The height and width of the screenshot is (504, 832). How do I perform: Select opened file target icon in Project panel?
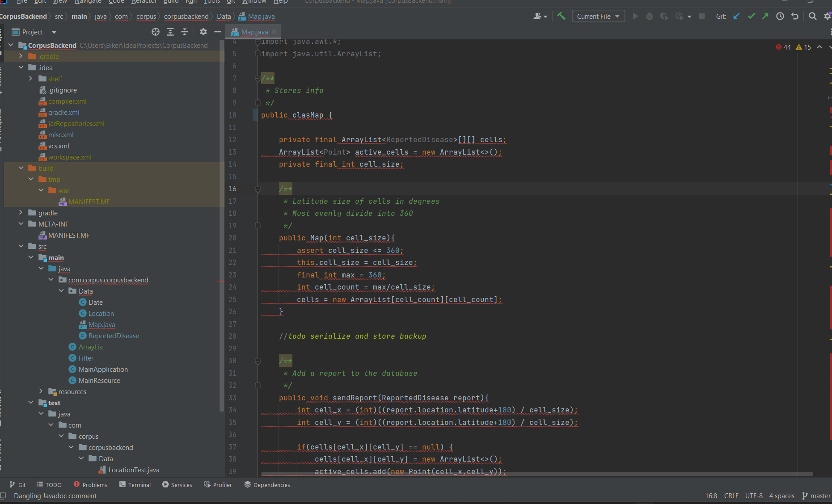[156, 32]
